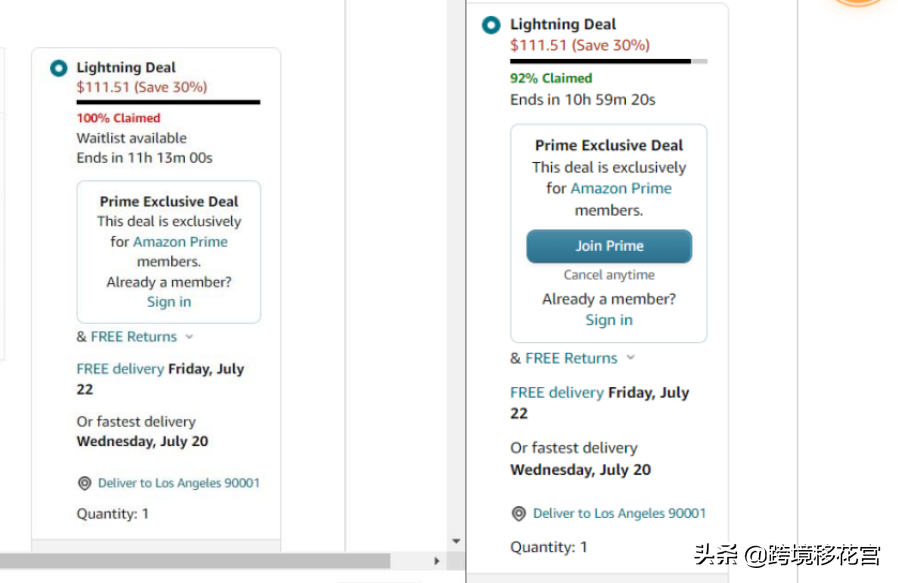Screen dimensions: 898x583
Task: Click the location pin icon in the Waitlist panel
Action: point(85,483)
